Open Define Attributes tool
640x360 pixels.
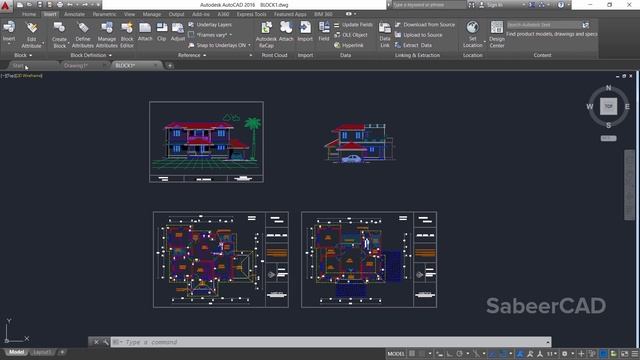[x=83, y=35]
